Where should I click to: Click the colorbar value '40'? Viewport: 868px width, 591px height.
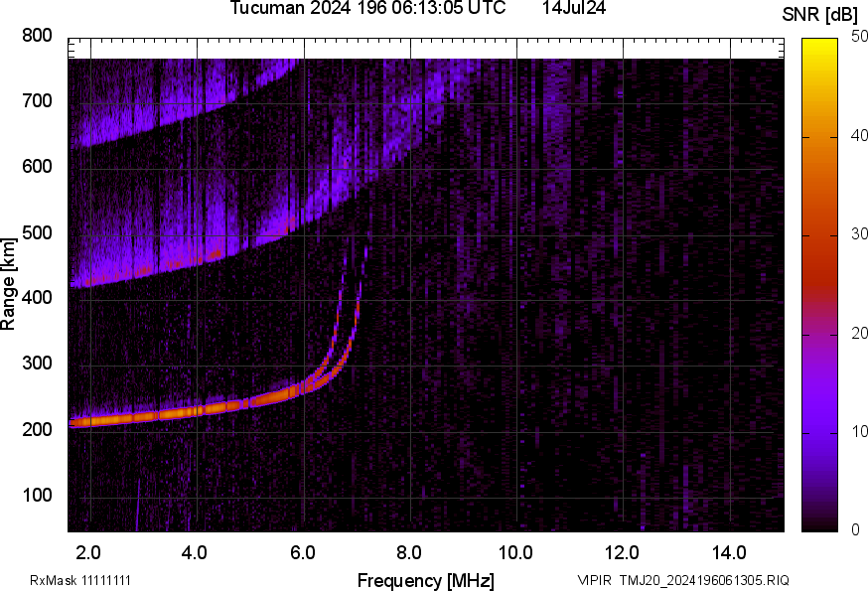pyautogui.click(x=859, y=135)
